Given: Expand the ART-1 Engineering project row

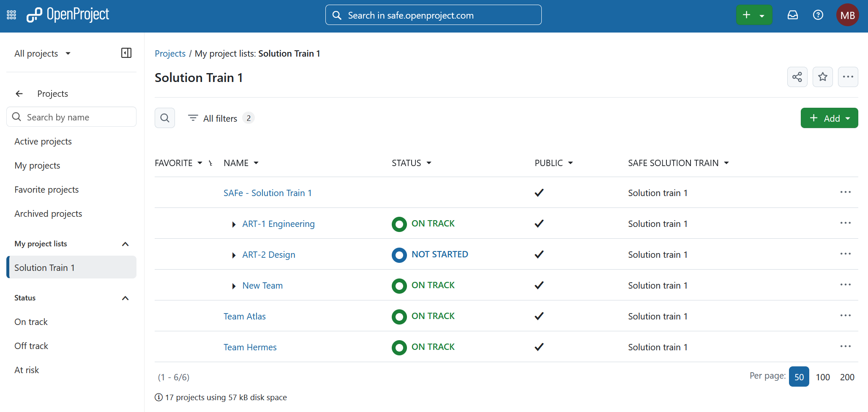Looking at the screenshot, I should pos(234,224).
